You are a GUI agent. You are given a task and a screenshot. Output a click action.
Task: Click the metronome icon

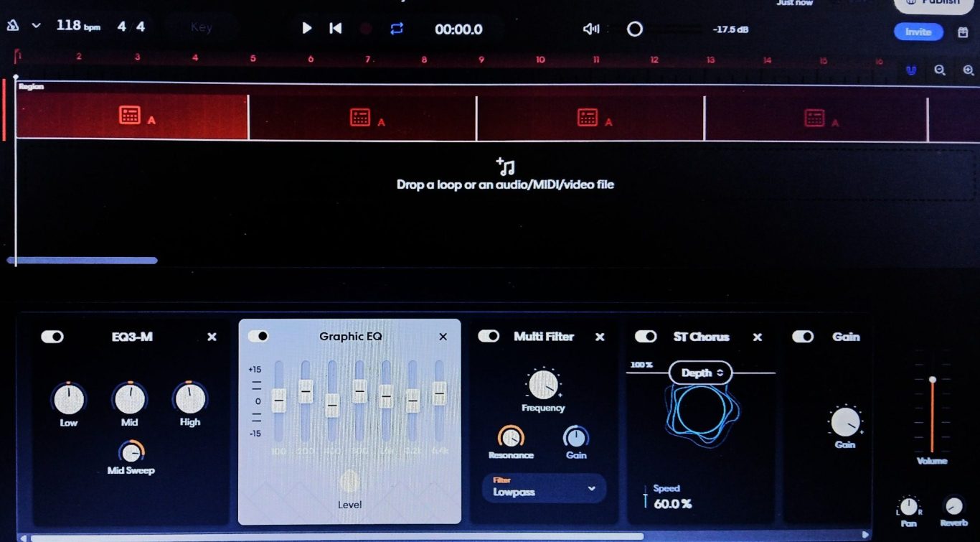pos(13,26)
